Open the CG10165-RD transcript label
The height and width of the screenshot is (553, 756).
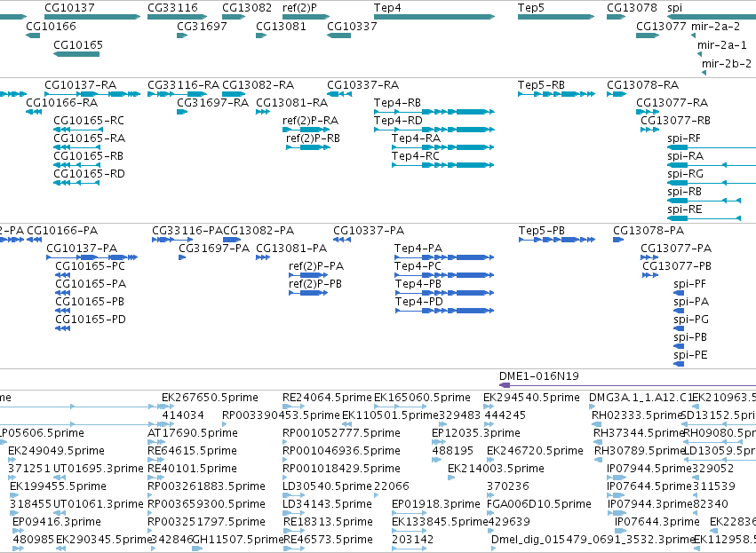(89, 173)
